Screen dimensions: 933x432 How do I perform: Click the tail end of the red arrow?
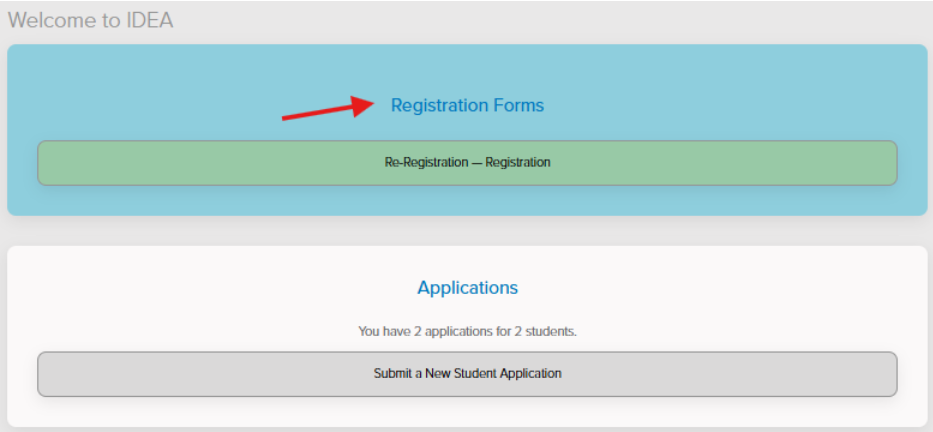286,118
